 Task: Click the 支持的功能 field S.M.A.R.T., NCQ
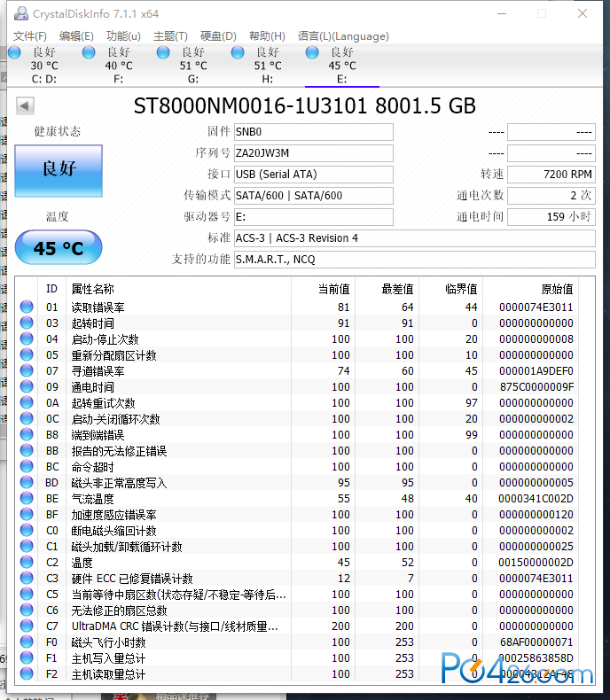[x=414, y=260]
